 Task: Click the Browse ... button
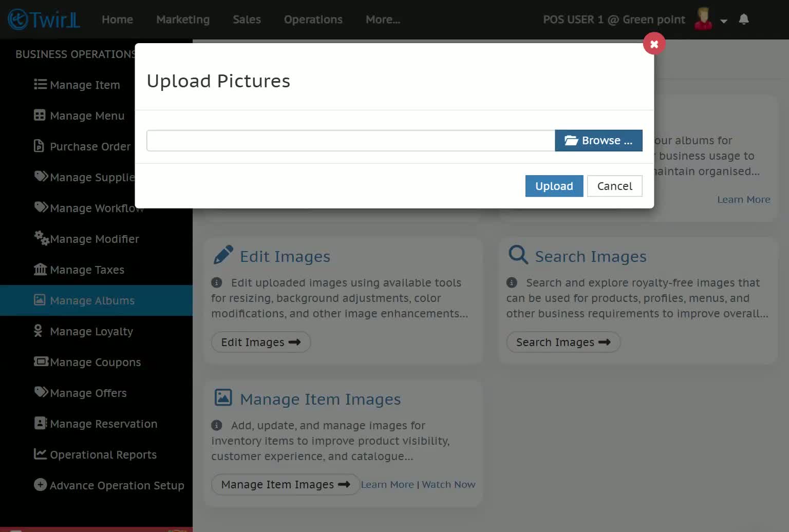tap(598, 141)
